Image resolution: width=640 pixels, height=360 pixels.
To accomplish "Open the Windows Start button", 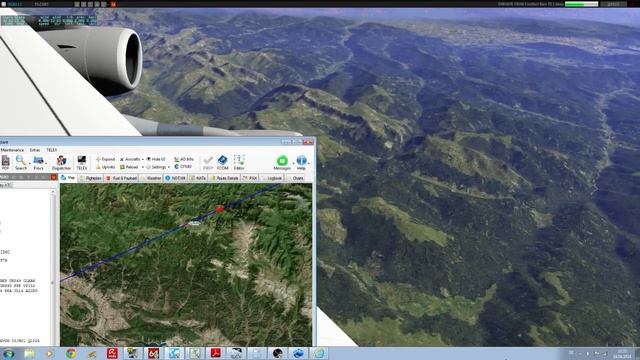I will pos(8,353).
